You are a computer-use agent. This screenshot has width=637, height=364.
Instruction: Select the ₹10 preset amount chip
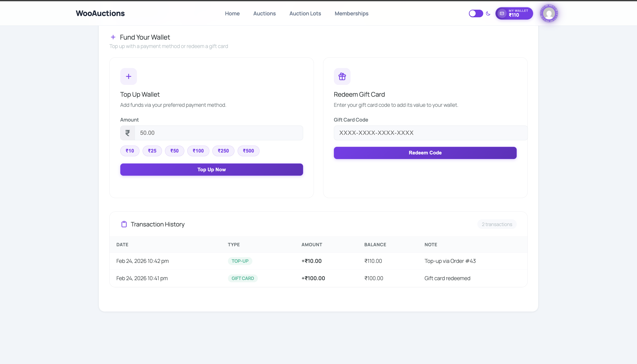point(130,151)
